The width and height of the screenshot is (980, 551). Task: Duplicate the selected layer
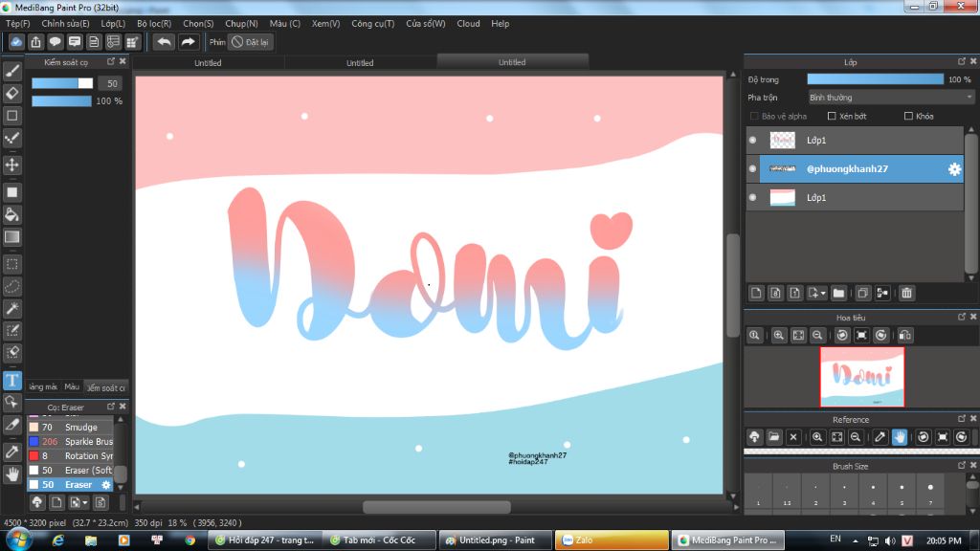(862, 293)
